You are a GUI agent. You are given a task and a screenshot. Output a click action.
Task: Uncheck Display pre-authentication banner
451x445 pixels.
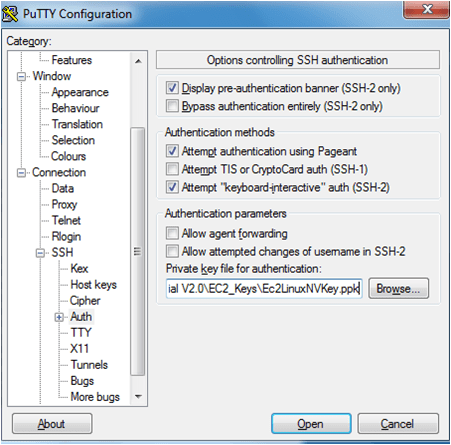[172, 88]
